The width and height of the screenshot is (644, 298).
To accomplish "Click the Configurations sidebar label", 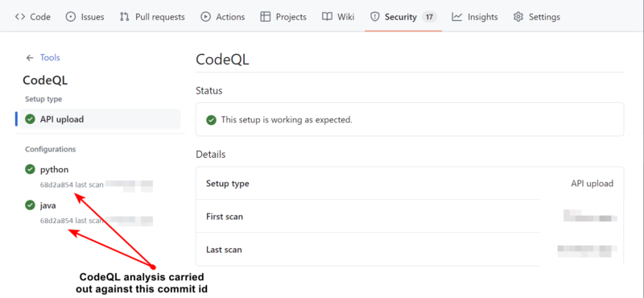I will coord(51,149).
